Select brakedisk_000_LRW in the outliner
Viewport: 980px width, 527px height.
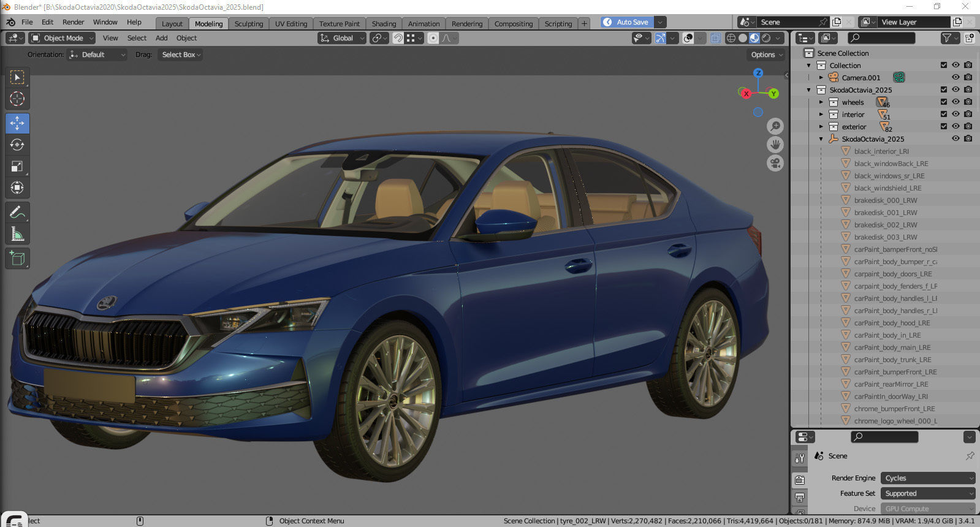pos(885,200)
